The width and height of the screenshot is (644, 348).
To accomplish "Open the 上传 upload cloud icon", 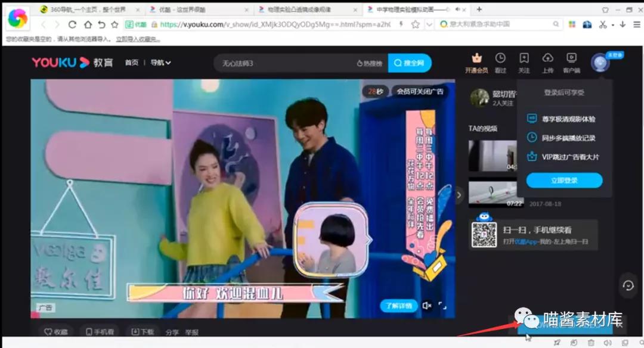I will 547,58.
